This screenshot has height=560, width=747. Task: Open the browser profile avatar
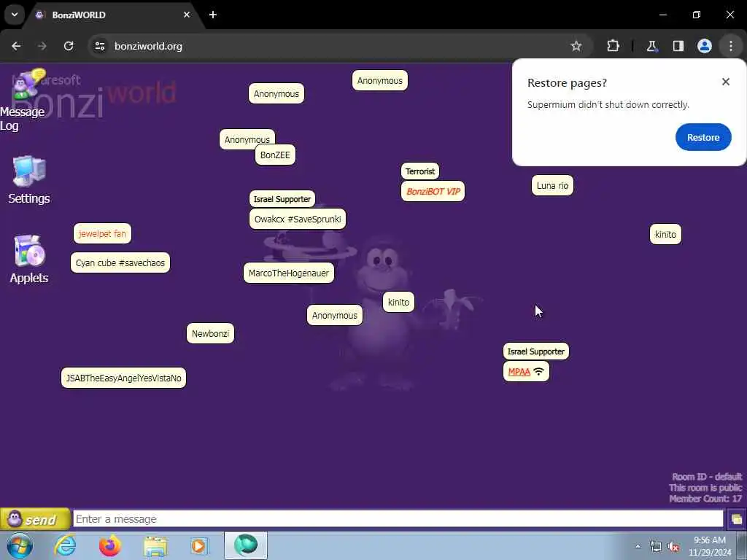(705, 46)
